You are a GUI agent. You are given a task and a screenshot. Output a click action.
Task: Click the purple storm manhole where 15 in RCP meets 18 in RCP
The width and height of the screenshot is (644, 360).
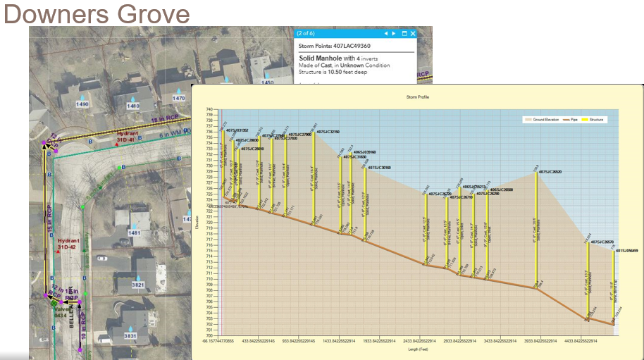44,143
